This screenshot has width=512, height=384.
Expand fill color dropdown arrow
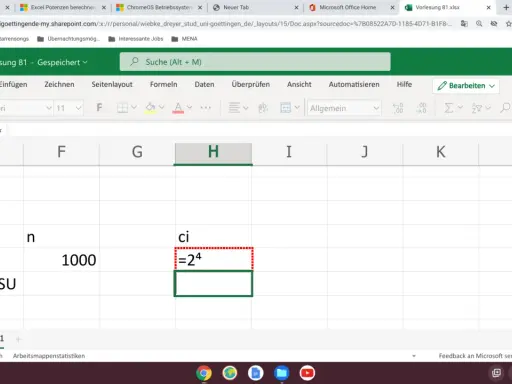click(x=161, y=107)
